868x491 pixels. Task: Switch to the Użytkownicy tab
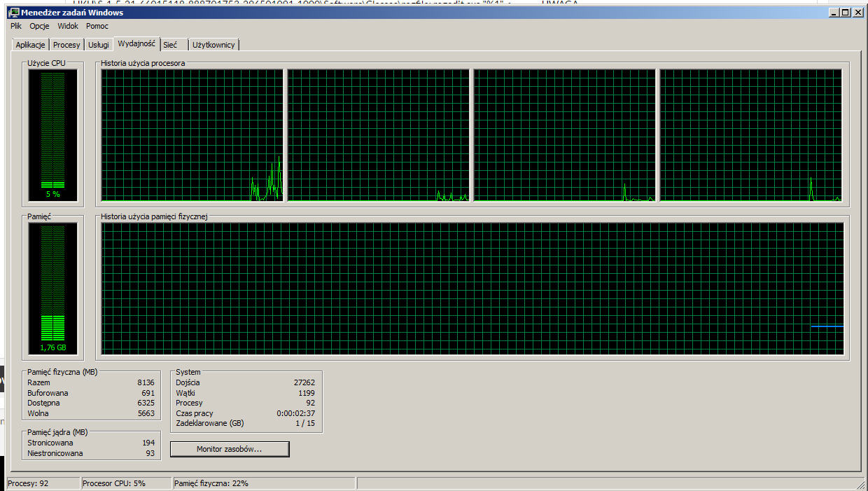point(214,45)
